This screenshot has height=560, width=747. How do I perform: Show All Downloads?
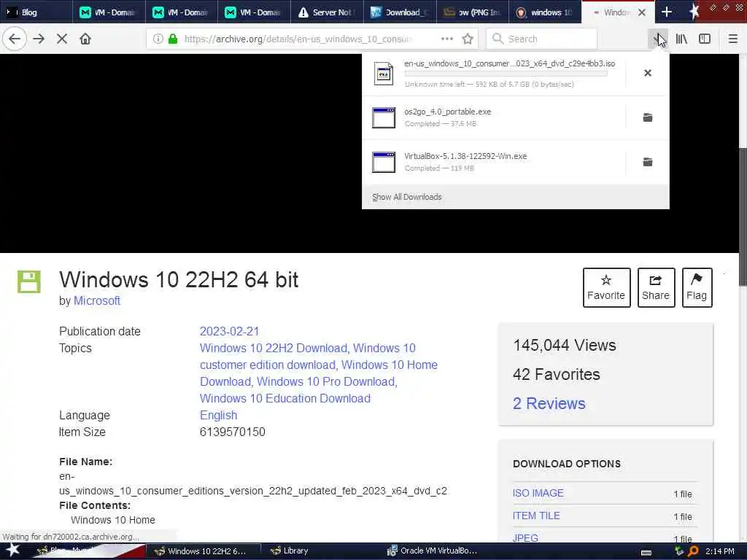click(x=407, y=197)
